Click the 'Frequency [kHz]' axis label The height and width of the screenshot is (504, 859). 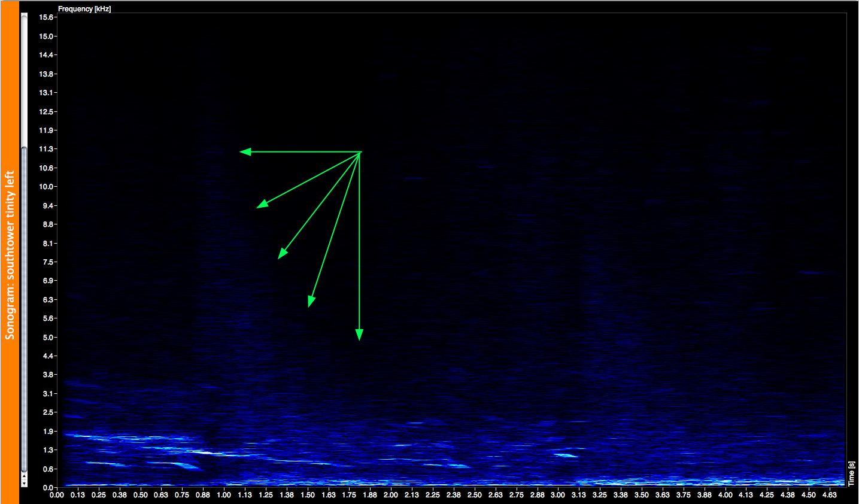pos(84,9)
